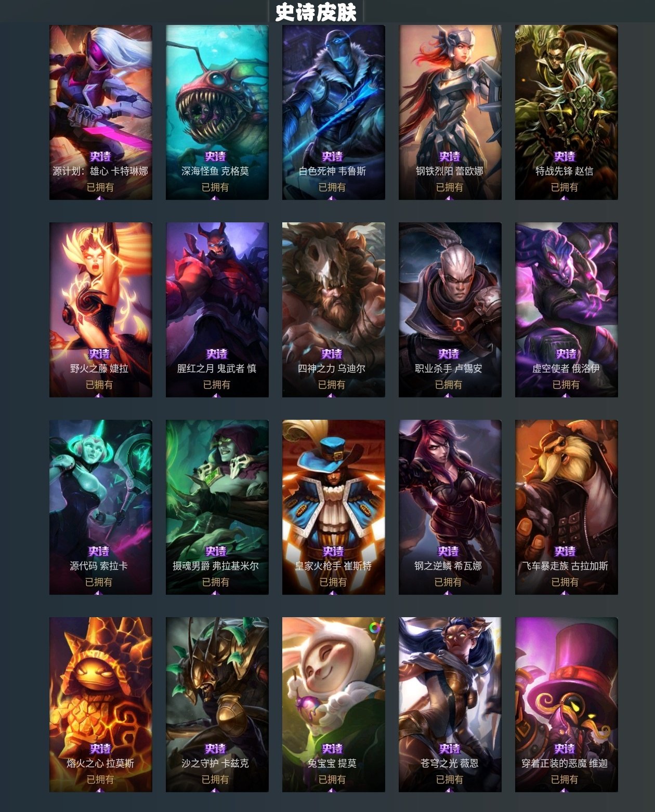Click the 史诗皮肤 section heading
This screenshot has height=812, width=655.
[x=316, y=12]
